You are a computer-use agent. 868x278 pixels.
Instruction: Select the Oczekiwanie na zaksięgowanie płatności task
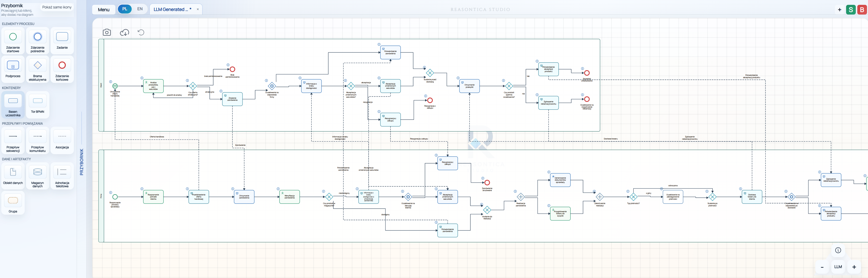[673, 197]
